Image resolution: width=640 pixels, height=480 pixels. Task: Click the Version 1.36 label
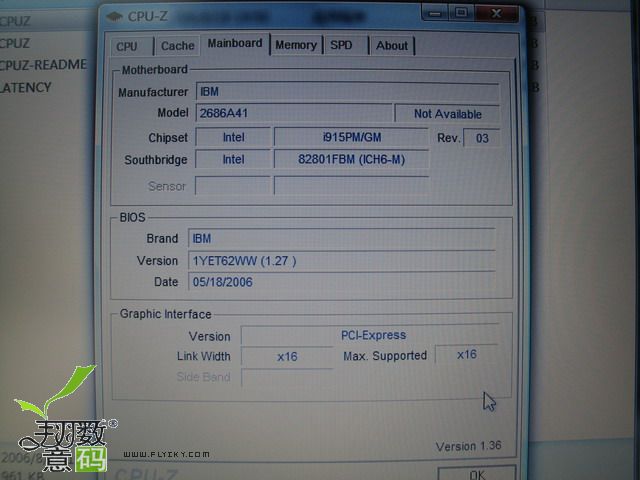pos(468,446)
